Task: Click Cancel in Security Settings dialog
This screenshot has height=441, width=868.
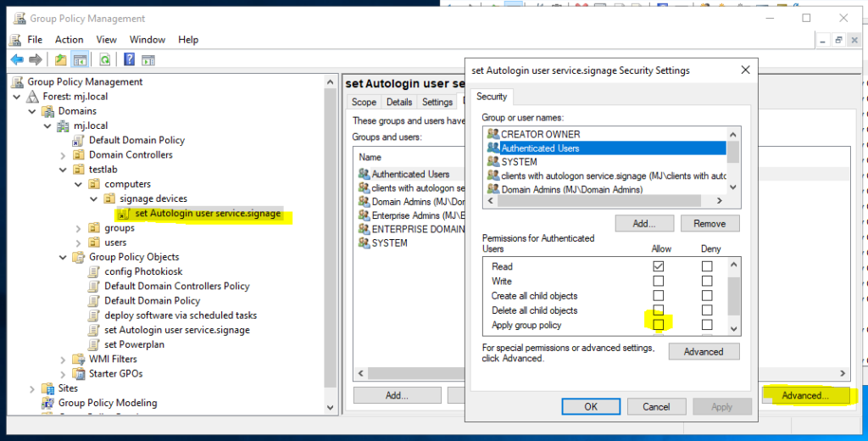Action: click(x=656, y=406)
